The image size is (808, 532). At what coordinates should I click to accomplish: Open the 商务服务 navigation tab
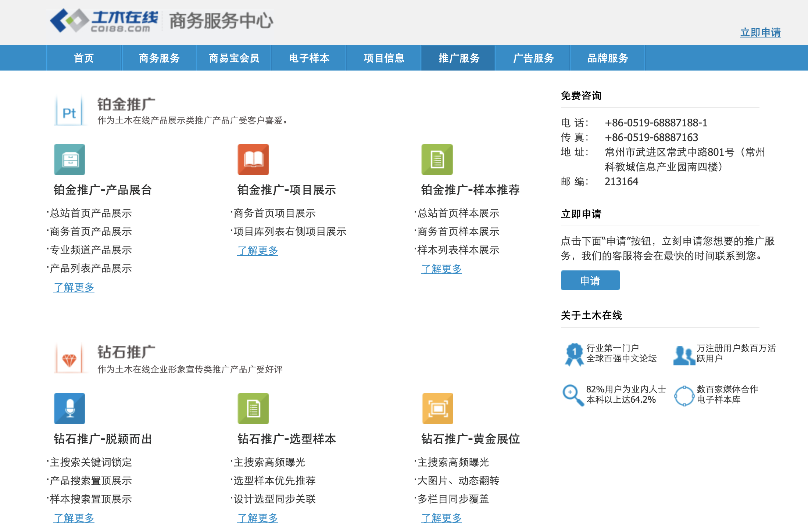159,58
